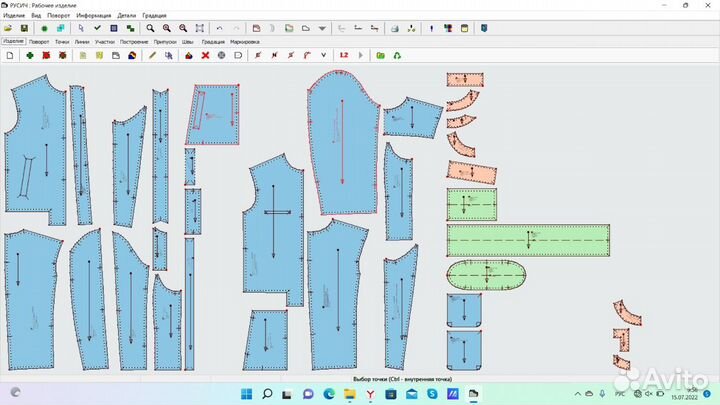This screenshot has height=405, width=720.
Task: Click the red X delete icon
Action: point(205,56)
